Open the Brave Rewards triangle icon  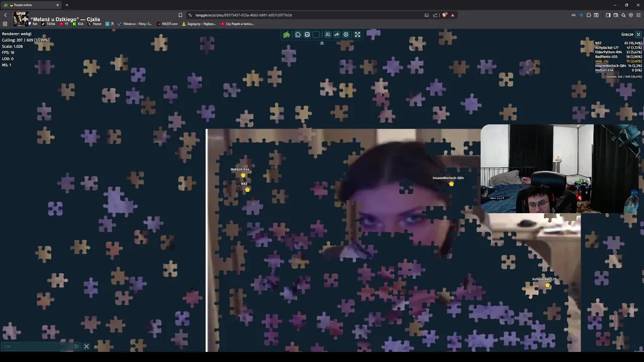pos(452,15)
